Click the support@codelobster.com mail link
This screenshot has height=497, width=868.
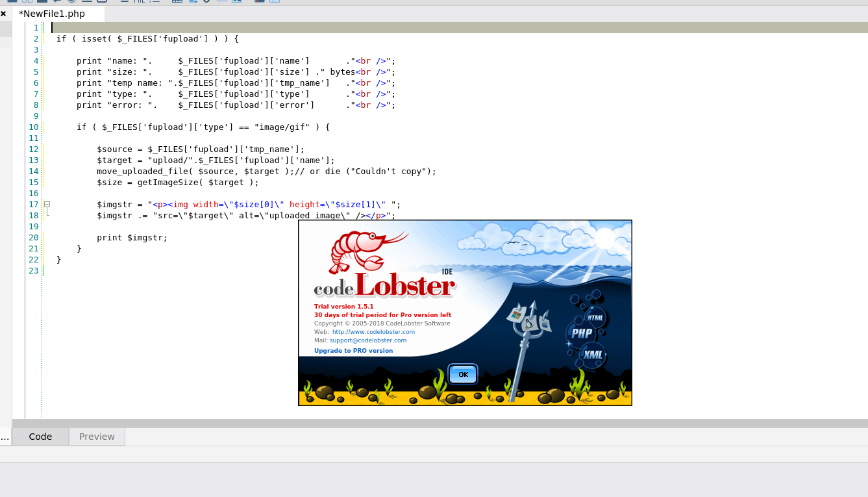(x=367, y=340)
